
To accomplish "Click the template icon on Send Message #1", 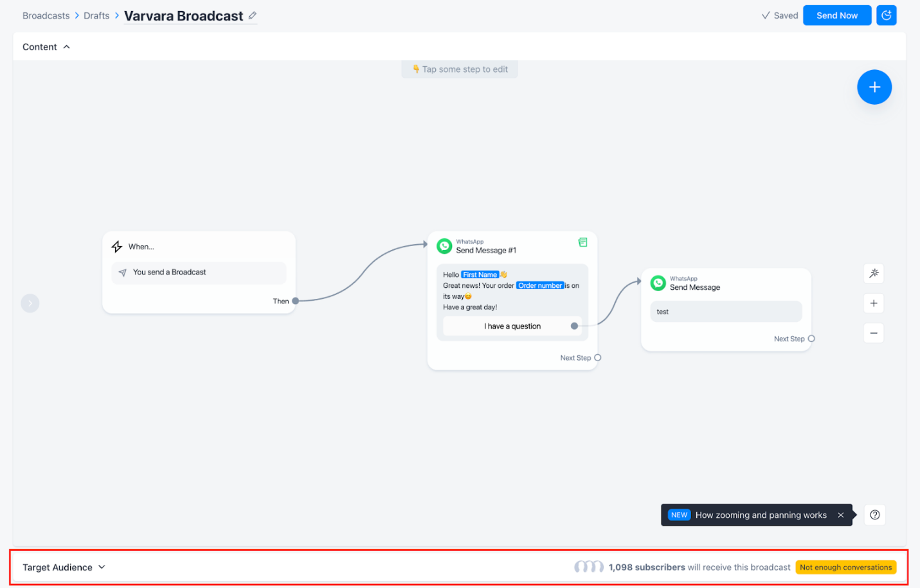I will pyautogui.click(x=582, y=242).
